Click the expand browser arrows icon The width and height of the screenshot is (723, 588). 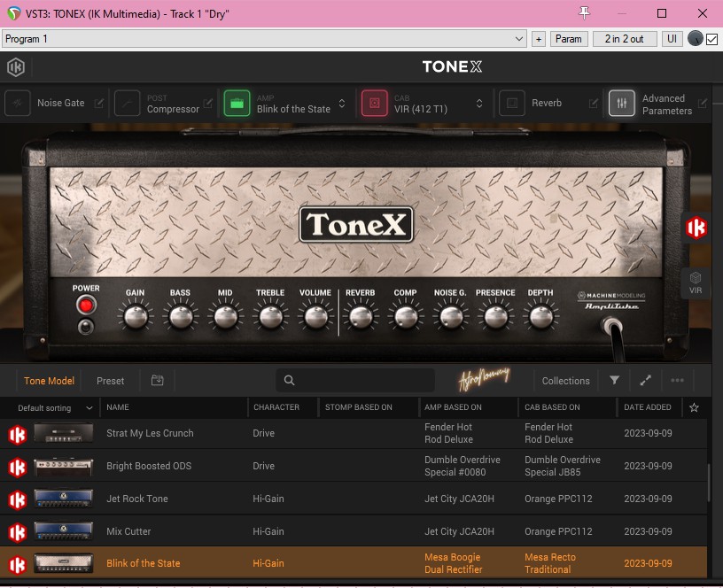coord(646,380)
